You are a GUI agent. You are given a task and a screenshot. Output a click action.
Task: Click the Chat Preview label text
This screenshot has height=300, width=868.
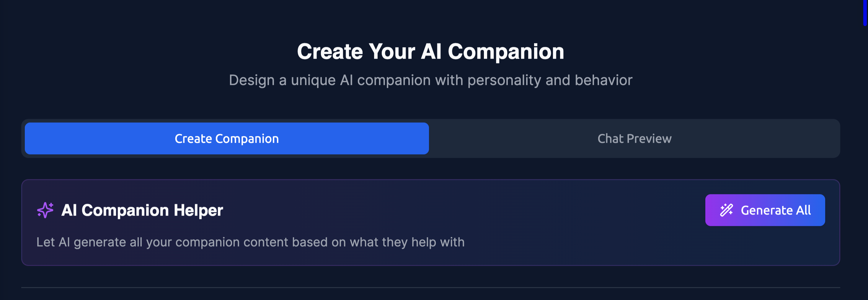634,138
